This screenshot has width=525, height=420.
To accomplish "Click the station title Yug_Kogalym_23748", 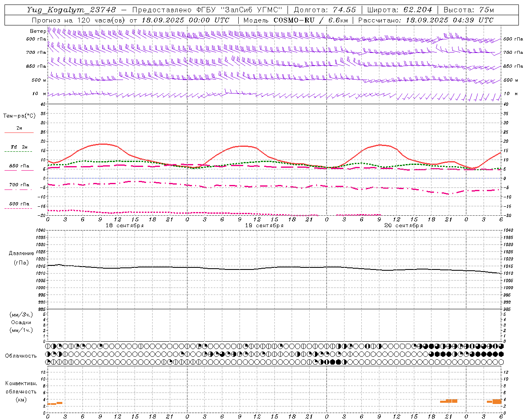I will pyautogui.click(x=71, y=10).
